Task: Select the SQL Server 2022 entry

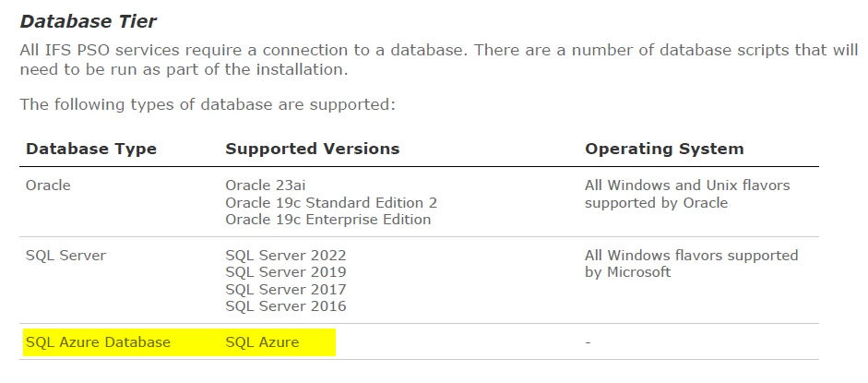Action: click(x=286, y=255)
